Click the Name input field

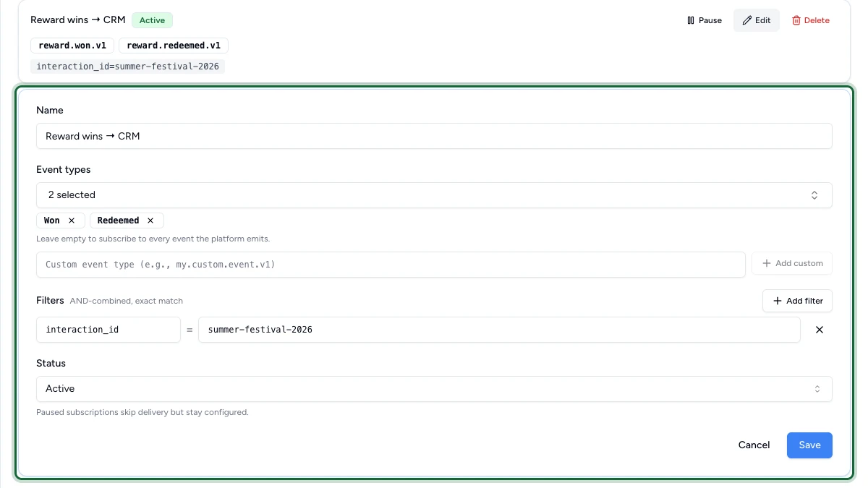pyautogui.click(x=434, y=136)
